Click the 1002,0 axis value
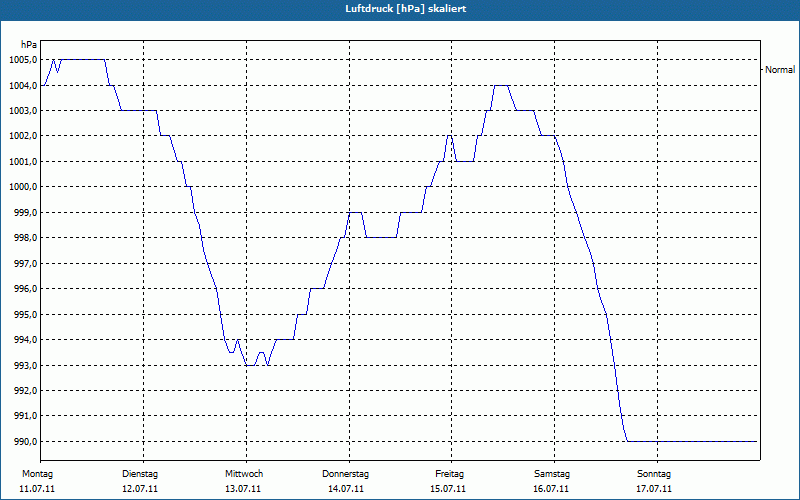The image size is (800, 500). point(23,136)
